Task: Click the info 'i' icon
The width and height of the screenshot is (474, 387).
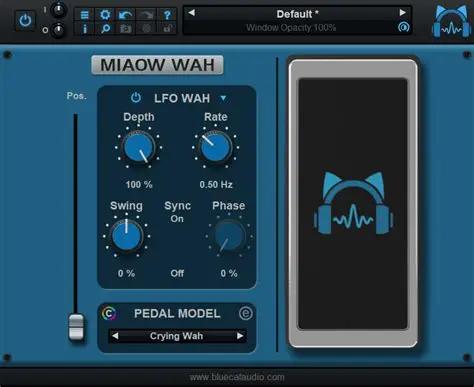Action: (85, 29)
